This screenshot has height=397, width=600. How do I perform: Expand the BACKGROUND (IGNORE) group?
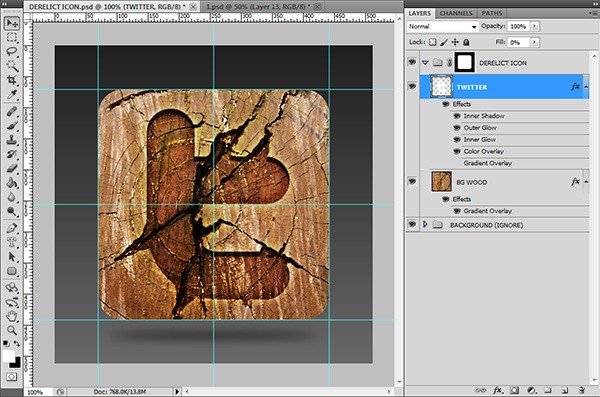(425, 224)
